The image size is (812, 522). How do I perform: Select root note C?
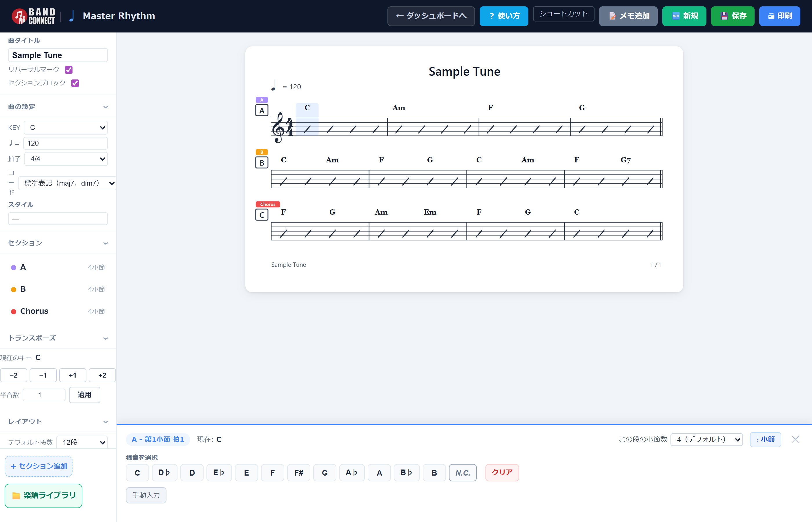[x=137, y=473]
